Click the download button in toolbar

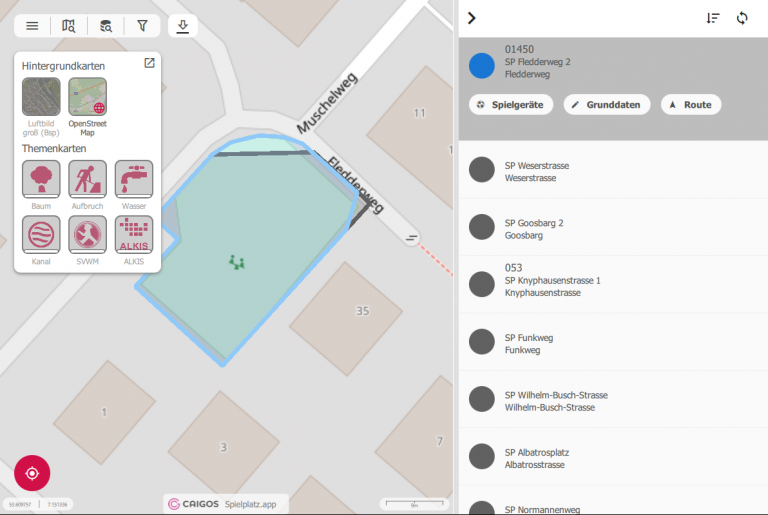pyautogui.click(x=183, y=26)
